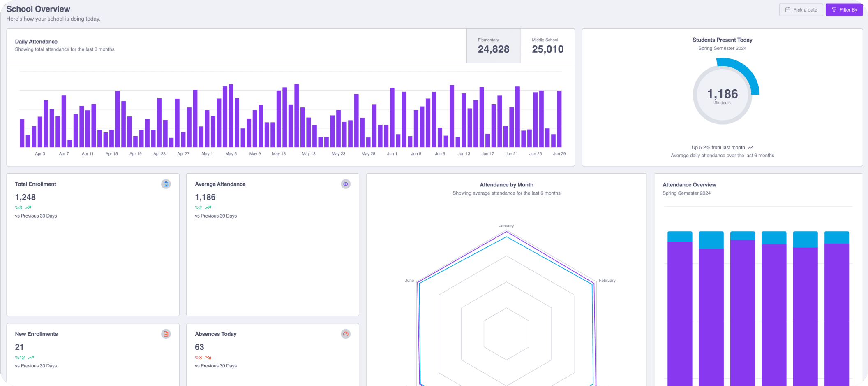Click first stacked bar in Attendance Overview

680,309
